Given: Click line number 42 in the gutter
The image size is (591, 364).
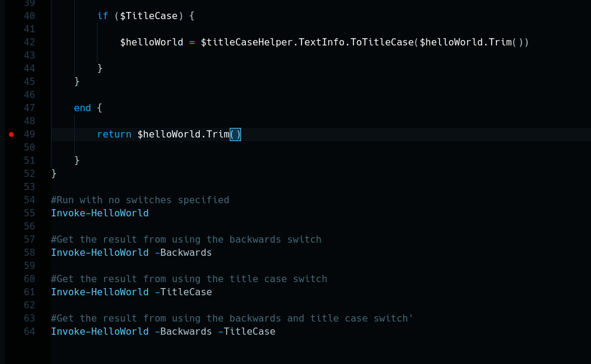Looking at the screenshot, I should (x=29, y=42).
